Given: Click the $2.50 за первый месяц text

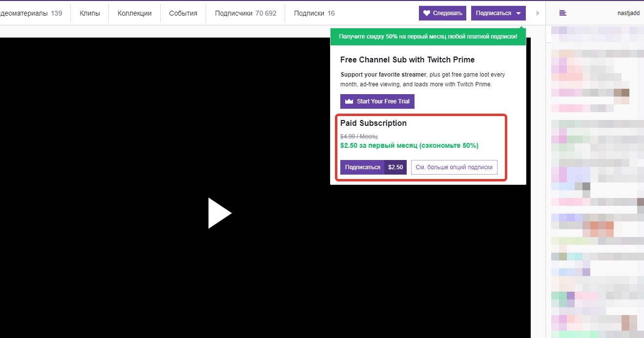Looking at the screenshot, I should click(x=409, y=145).
